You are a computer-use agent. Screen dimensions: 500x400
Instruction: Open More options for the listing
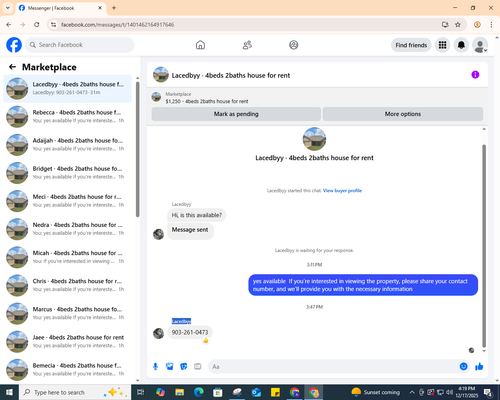click(403, 114)
